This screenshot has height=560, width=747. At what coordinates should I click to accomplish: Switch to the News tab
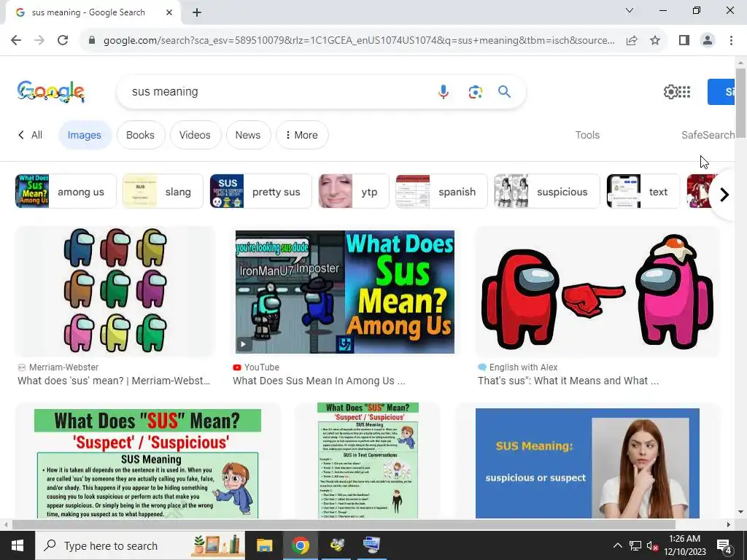point(248,135)
